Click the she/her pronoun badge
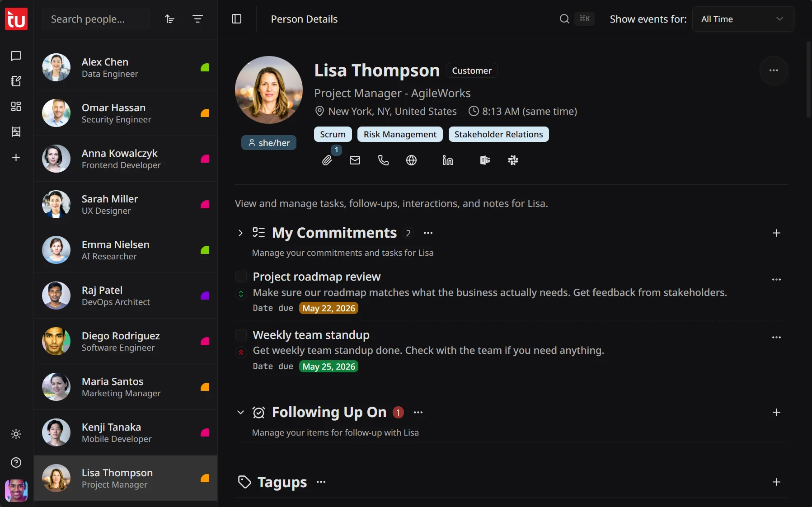This screenshot has height=507, width=812. tap(269, 143)
